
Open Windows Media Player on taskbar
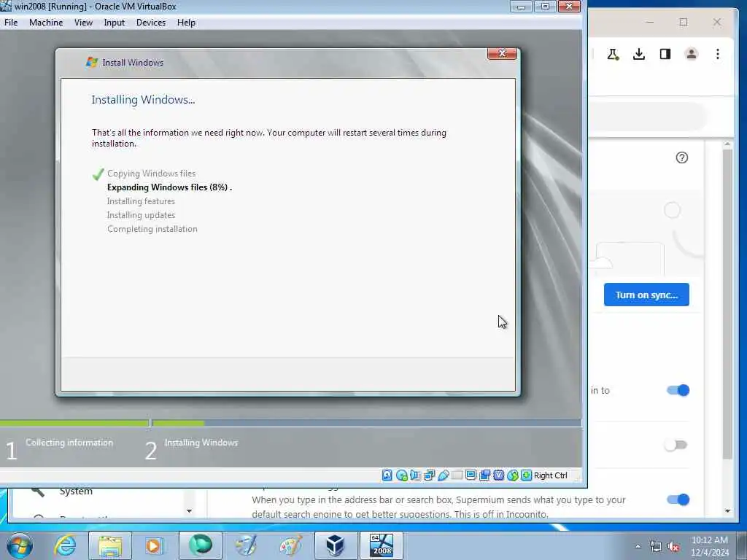[x=154, y=545]
